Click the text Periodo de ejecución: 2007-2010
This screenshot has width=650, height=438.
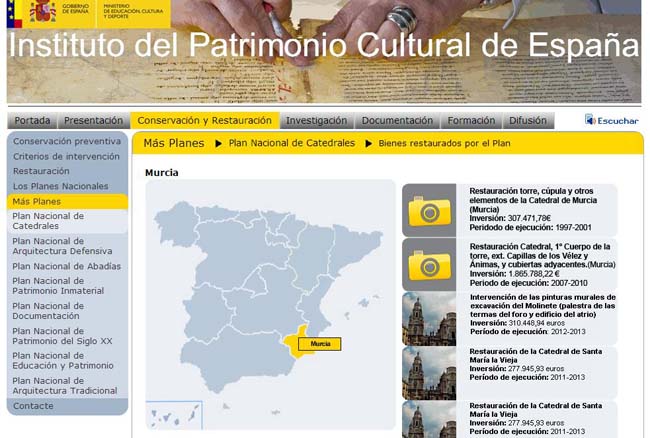coord(529,283)
